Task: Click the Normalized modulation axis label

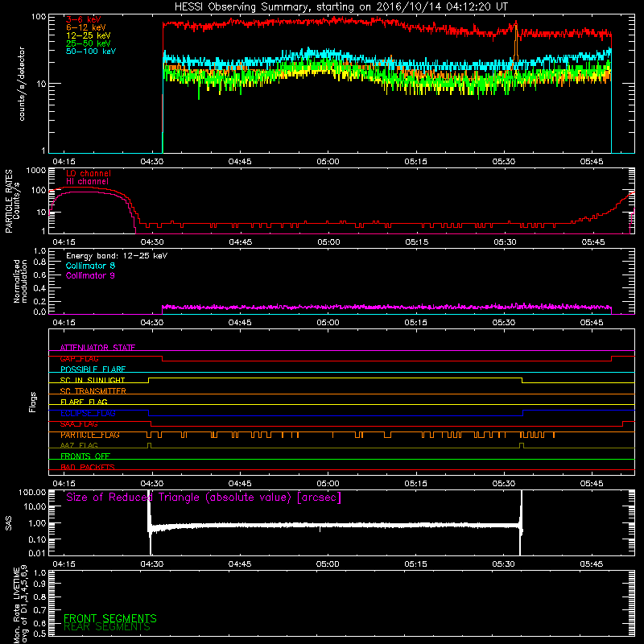Action: [20, 281]
